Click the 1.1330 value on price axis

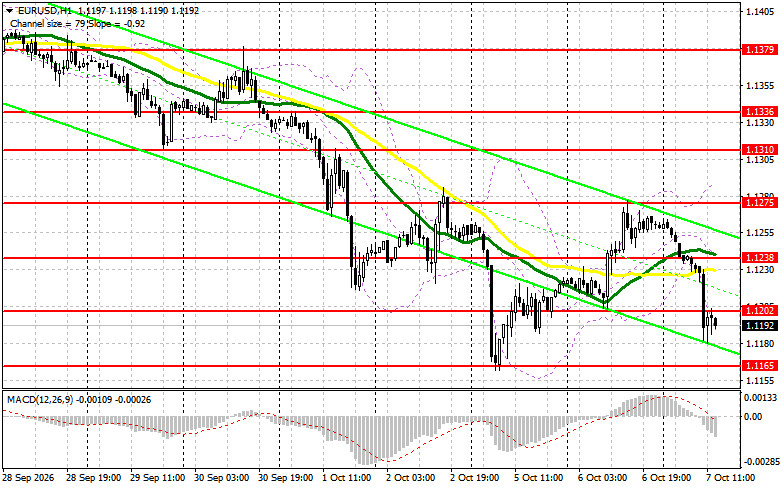pos(760,122)
